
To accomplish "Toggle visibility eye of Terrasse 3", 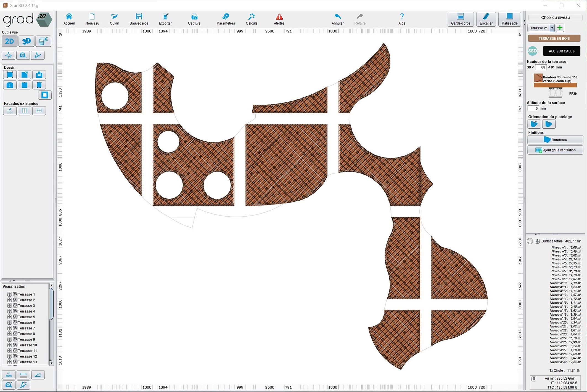I will pyautogui.click(x=15, y=305).
